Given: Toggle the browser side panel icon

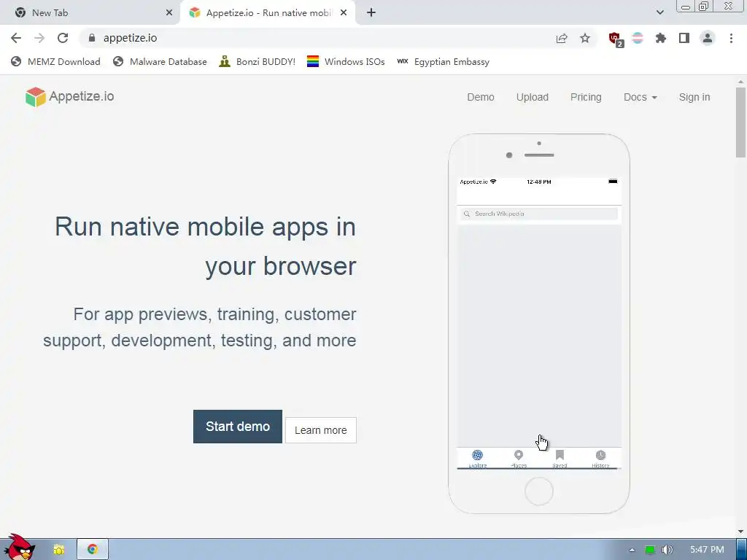Looking at the screenshot, I should point(684,38).
